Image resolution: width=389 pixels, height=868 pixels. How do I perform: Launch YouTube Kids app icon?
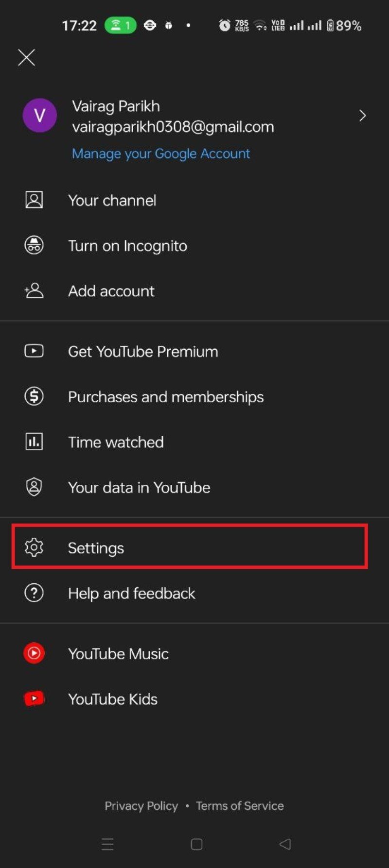point(34,699)
